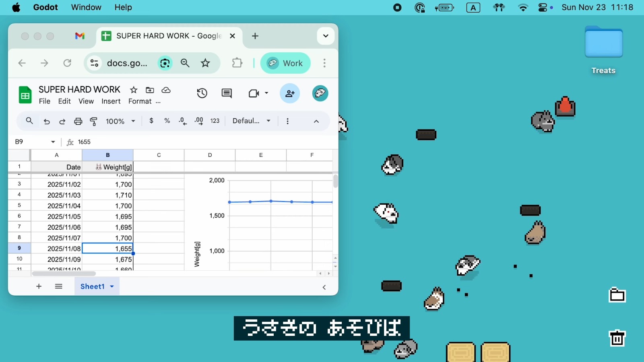Image resolution: width=644 pixels, height=362 pixels.
Task: Open the comment history panel
Action: pos(227,93)
